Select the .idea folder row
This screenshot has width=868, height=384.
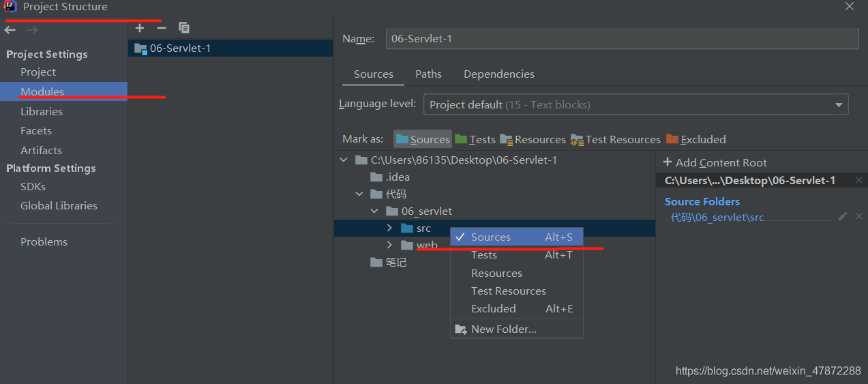point(494,177)
